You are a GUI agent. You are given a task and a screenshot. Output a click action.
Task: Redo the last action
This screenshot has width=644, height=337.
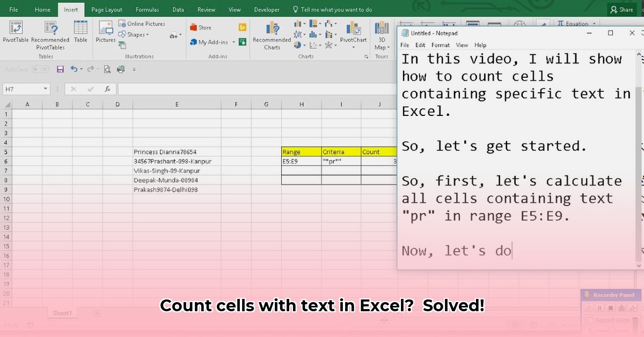point(90,69)
